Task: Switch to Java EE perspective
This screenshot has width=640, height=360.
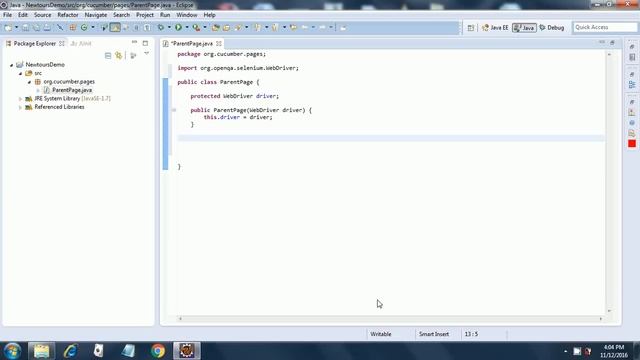Action: point(495,27)
